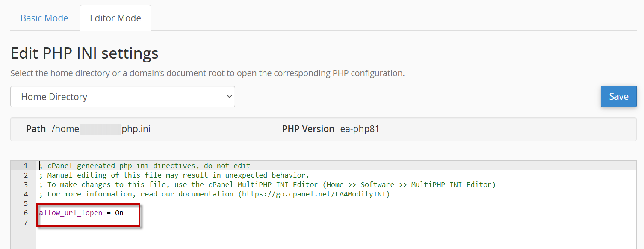Click line number 7 in editor gutter
The image size is (644, 249).
[x=26, y=222]
